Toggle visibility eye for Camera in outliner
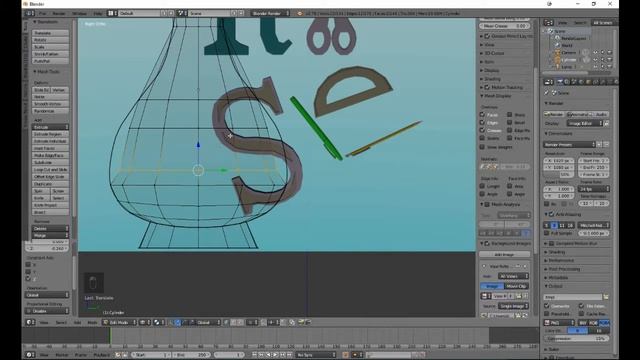640x360 pixels. point(596,53)
